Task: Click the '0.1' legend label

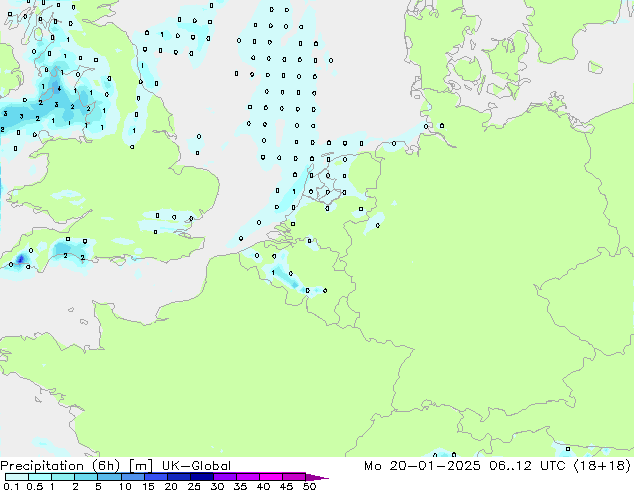Action: pyautogui.click(x=11, y=486)
